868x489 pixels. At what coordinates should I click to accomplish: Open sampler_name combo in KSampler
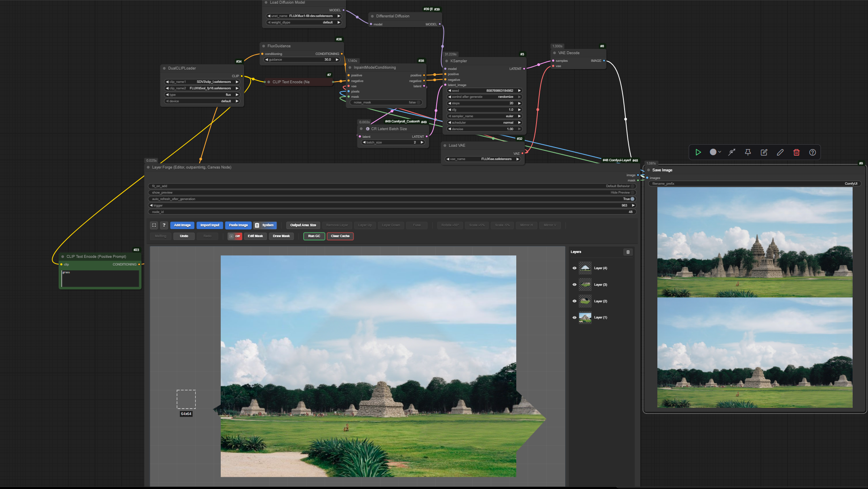(484, 116)
